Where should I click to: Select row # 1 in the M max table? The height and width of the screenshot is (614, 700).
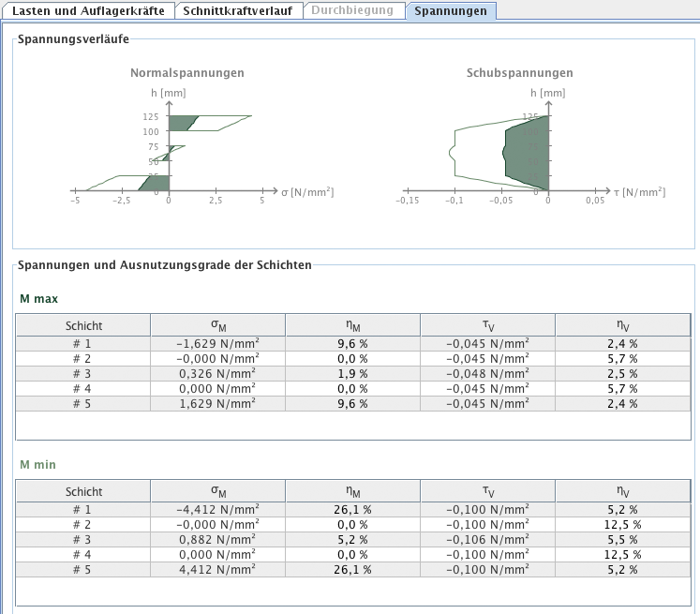83,343
